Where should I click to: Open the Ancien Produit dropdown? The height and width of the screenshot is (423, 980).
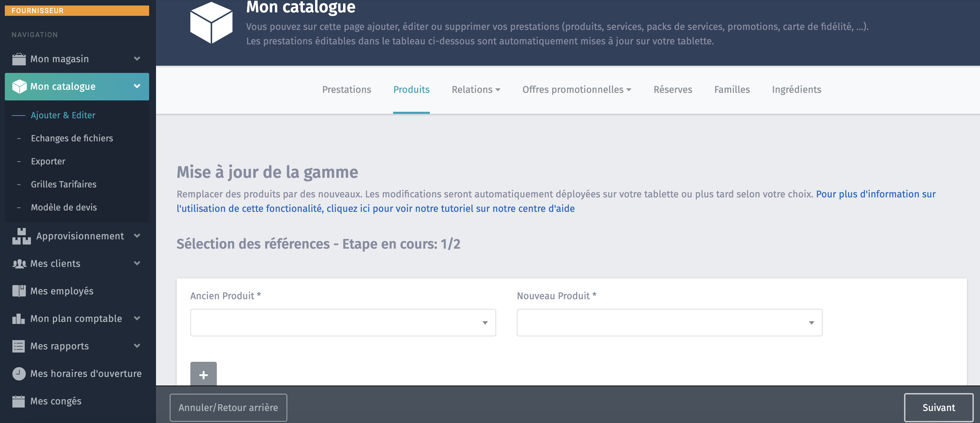pos(343,323)
